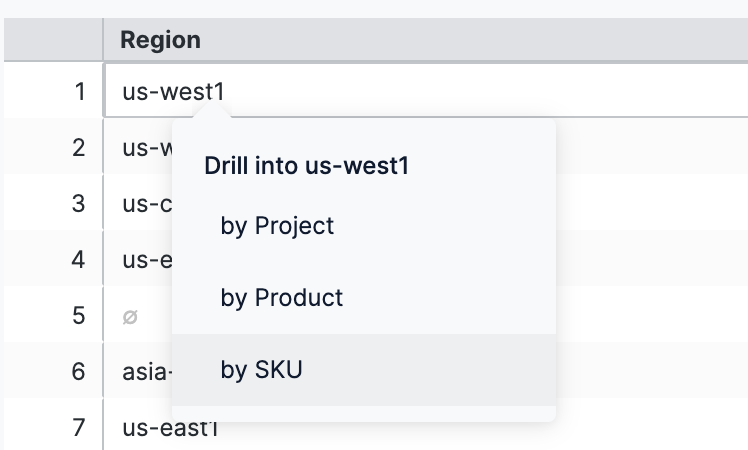Viewport: 748px width, 450px height.
Task: Click the Region column header
Action: click(160, 40)
